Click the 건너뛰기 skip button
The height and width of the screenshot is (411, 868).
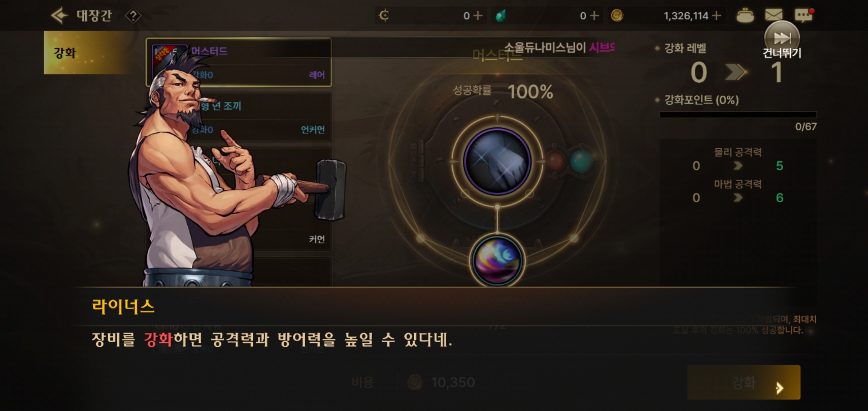[782, 41]
